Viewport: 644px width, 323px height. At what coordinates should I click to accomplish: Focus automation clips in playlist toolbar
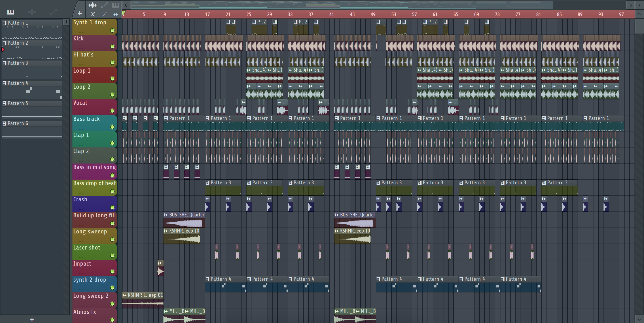point(104,5)
